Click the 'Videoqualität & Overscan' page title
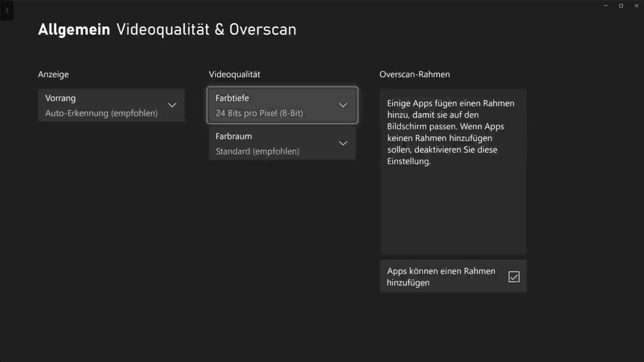 pyautogui.click(x=206, y=30)
